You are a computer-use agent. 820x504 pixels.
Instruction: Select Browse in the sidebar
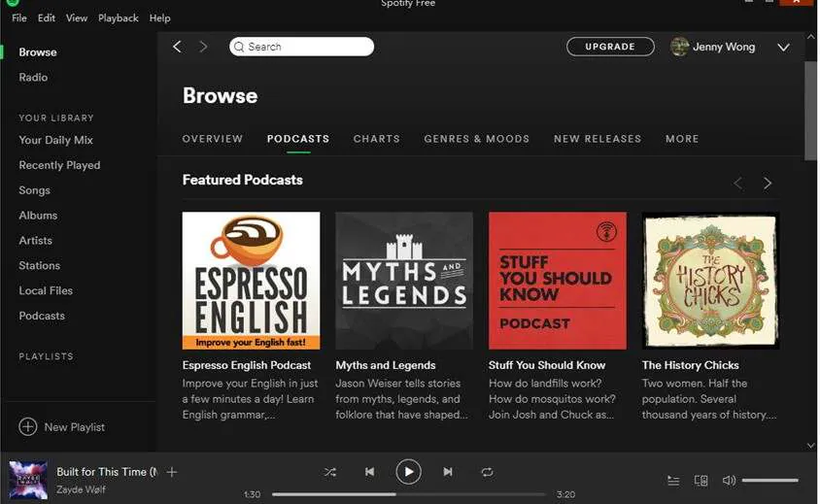pos(38,52)
